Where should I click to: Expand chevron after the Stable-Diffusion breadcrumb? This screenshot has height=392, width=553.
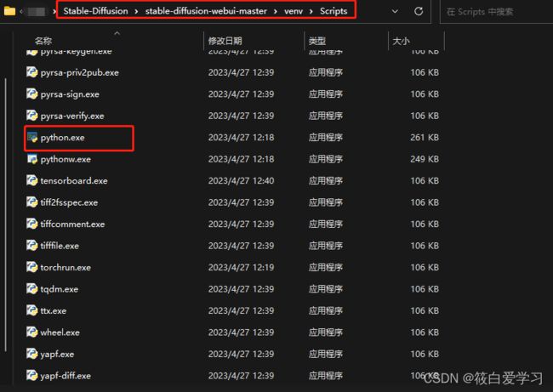(137, 12)
